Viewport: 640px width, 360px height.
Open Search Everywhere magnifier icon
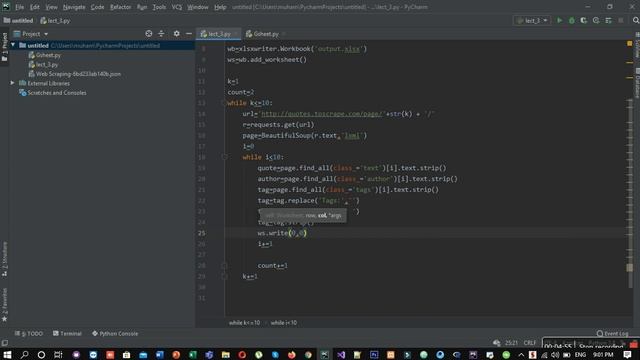(636, 20)
